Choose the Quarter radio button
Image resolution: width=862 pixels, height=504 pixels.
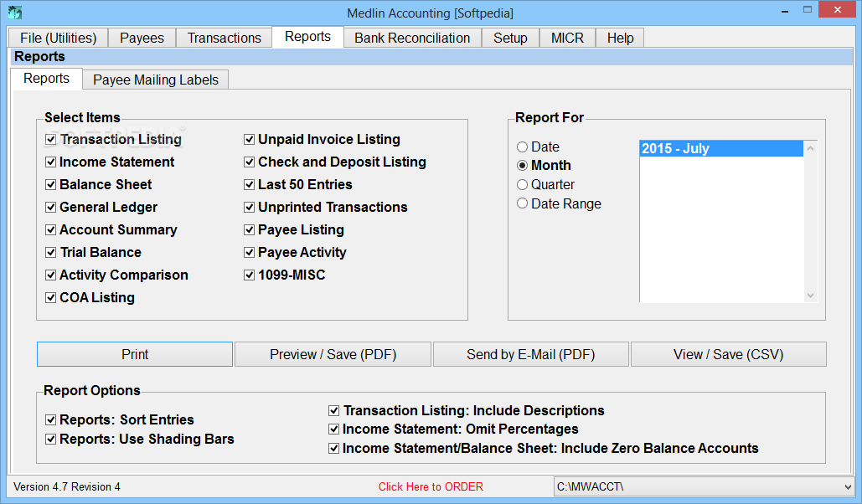[x=522, y=185]
